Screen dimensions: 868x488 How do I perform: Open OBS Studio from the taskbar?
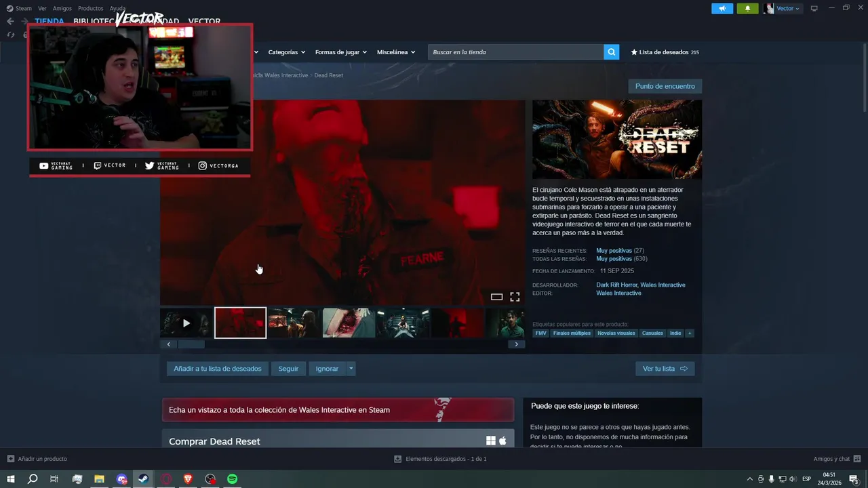[210, 479]
